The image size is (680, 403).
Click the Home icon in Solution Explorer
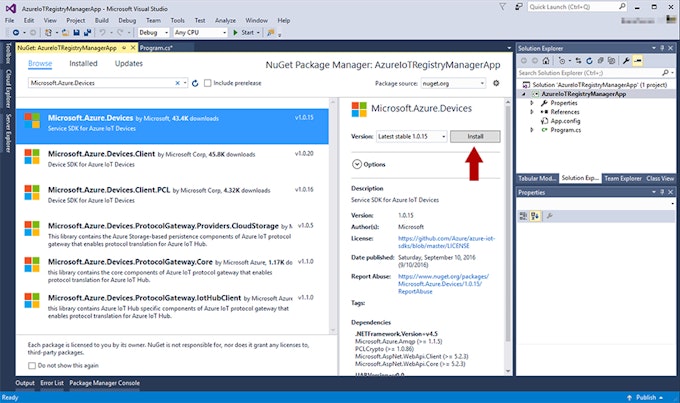[x=546, y=61]
